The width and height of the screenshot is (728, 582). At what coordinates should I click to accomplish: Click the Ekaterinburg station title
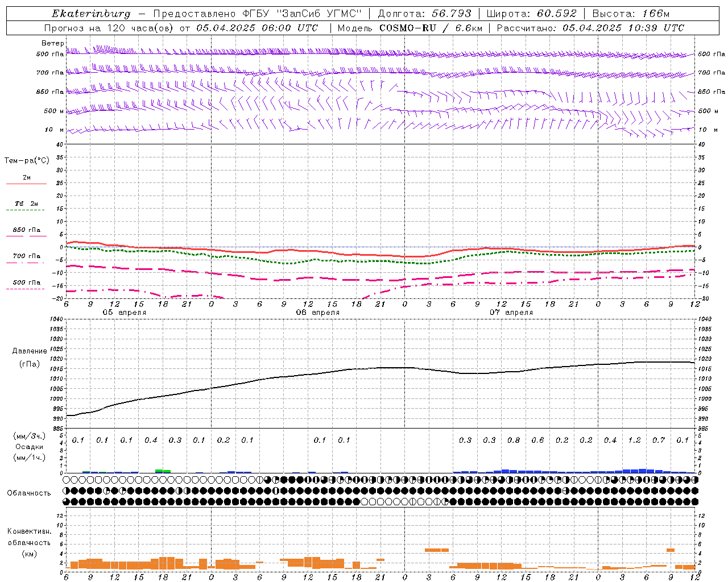click(x=91, y=14)
